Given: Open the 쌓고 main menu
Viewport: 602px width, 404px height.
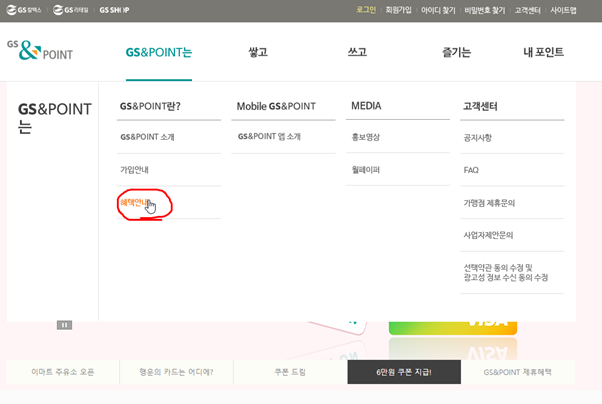Looking at the screenshot, I should click(258, 52).
